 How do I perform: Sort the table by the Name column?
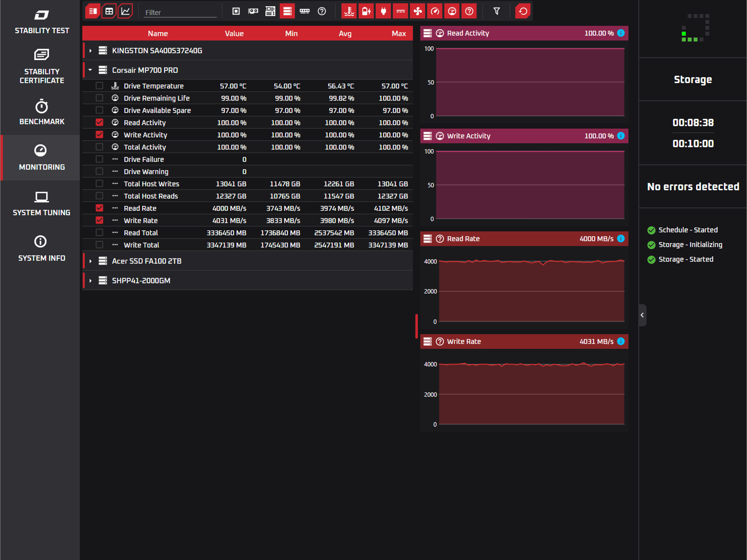click(158, 34)
